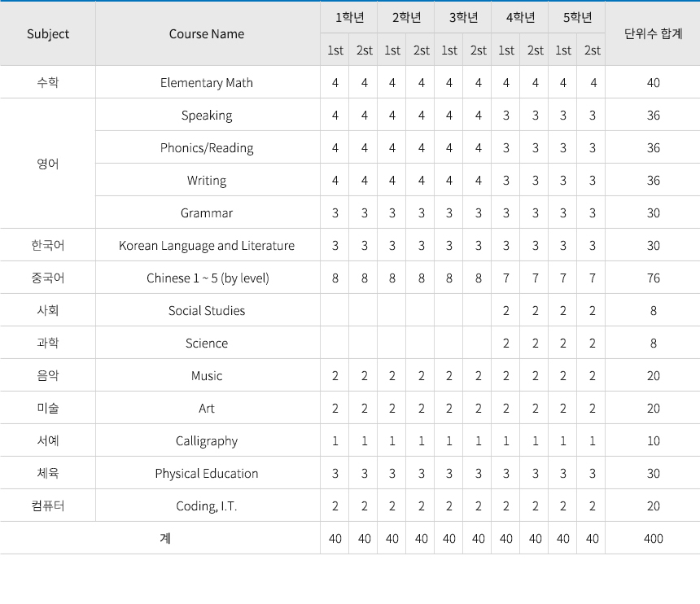This screenshot has height=604, width=700.
Task: Click the Elementary Math course cell
Action: point(207,82)
